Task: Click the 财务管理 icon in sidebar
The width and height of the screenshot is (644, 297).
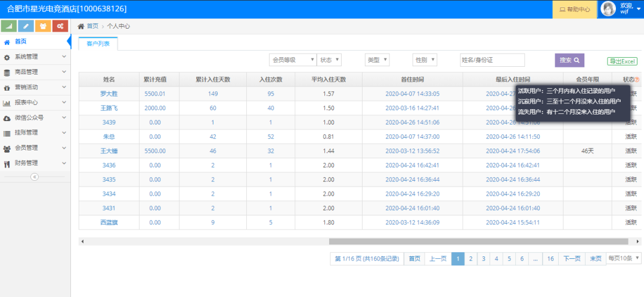Action: (x=7, y=163)
